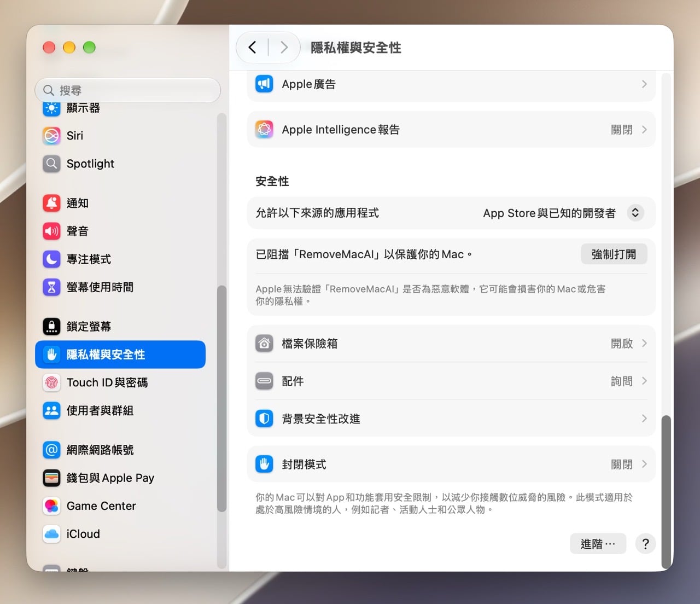Viewport: 700px width, 604px height.
Task: Select Siri in the sidebar
Action: point(120,136)
